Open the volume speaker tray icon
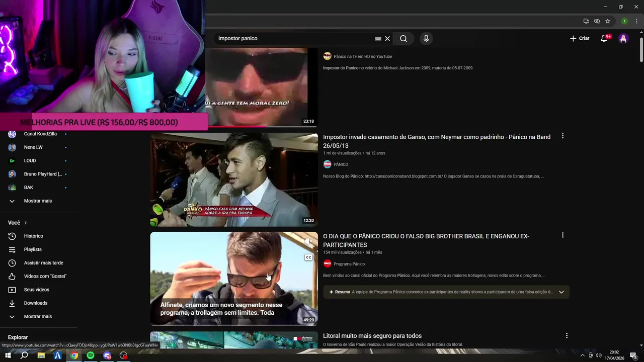The height and width of the screenshot is (362, 644). point(598,355)
